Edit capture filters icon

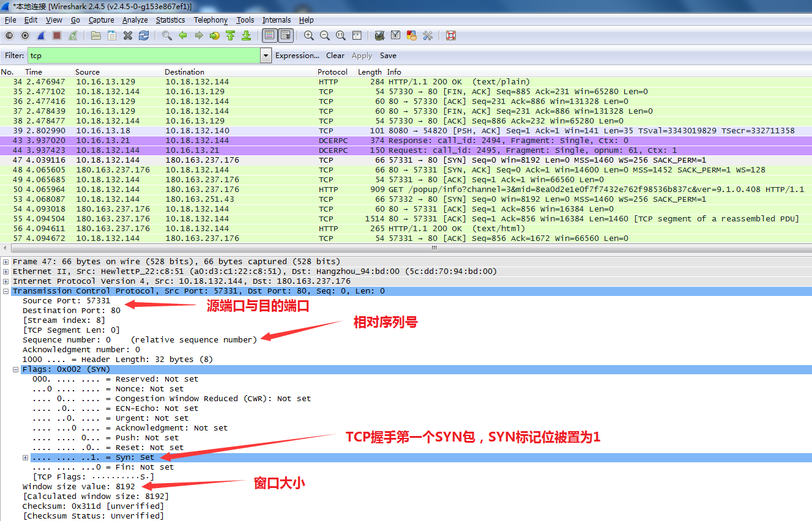(379, 35)
